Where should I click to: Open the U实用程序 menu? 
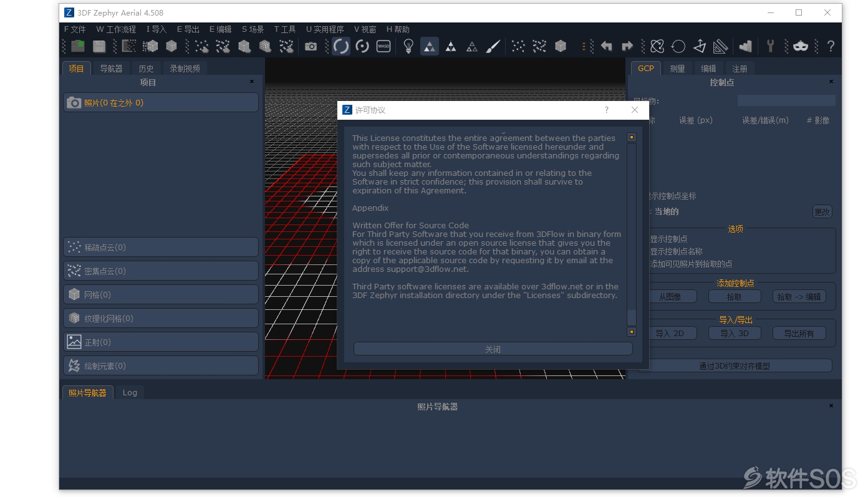pos(325,29)
